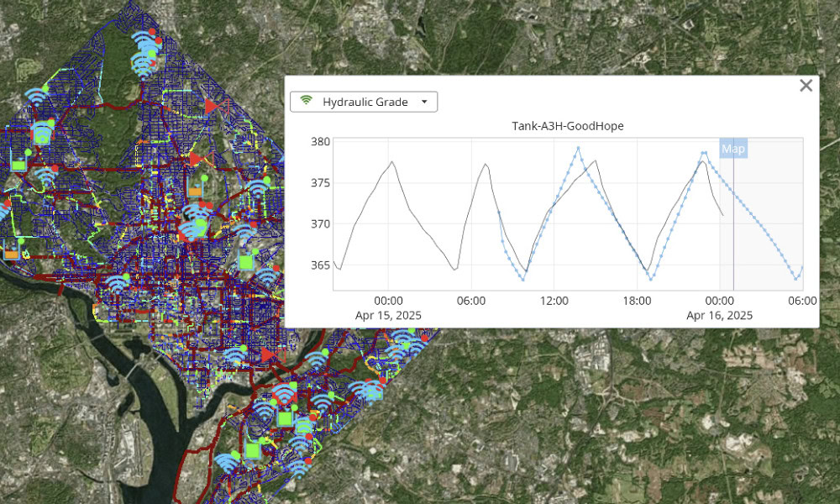This screenshot has height=504, width=840.
Task: Open the Hydraulic Grade dropdown
Action: pos(363,102)
